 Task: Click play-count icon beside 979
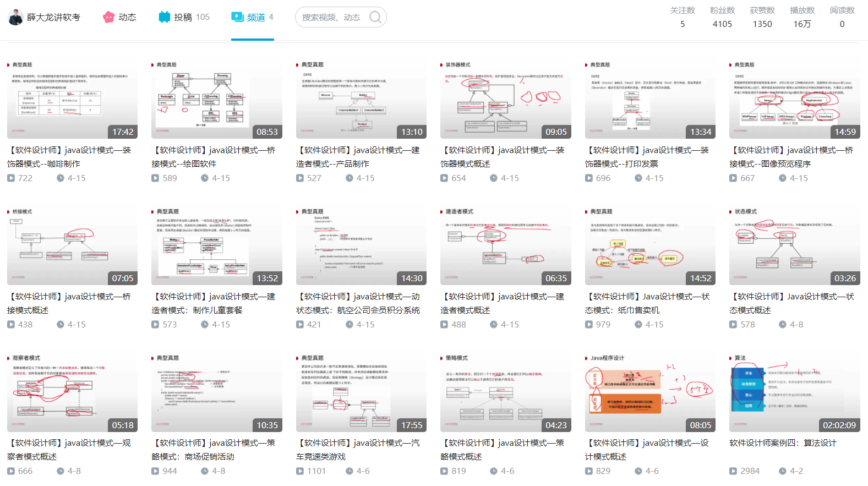point(589,325)
